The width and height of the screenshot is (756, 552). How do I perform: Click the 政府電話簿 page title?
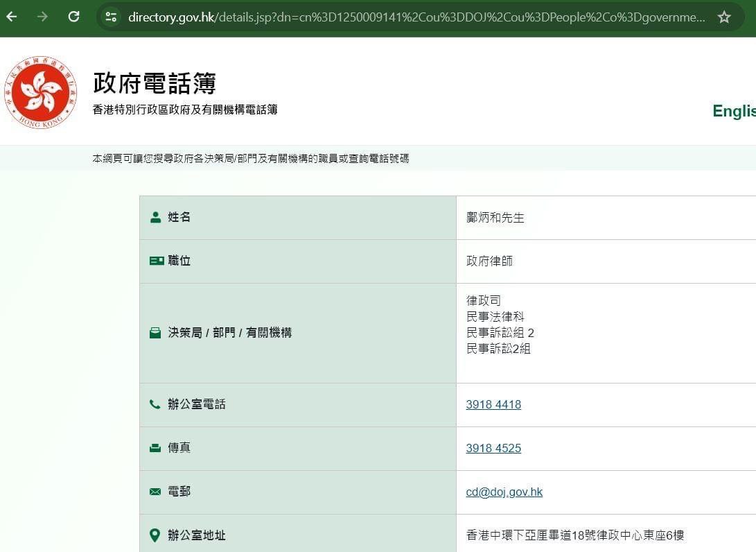pyautogui.click(x=155, y=83)
